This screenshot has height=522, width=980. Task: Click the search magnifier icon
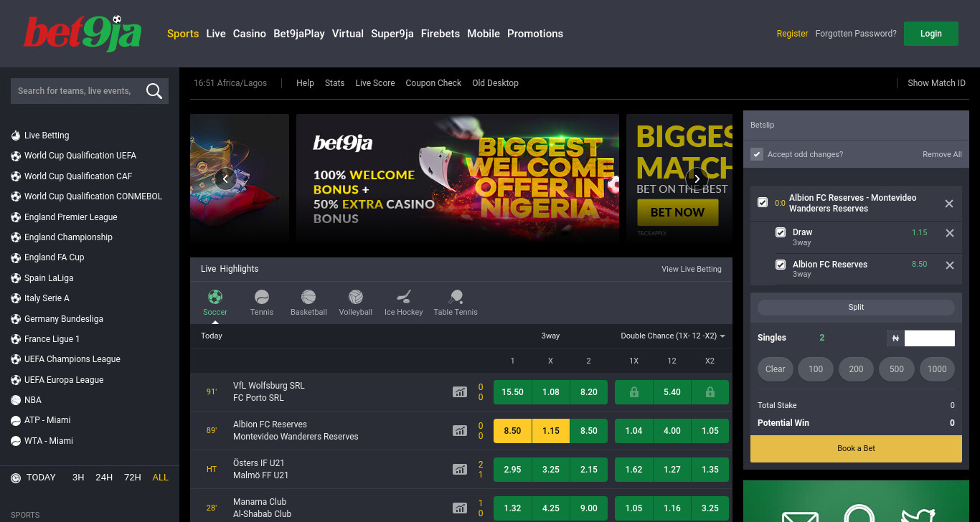click(154, 90)
